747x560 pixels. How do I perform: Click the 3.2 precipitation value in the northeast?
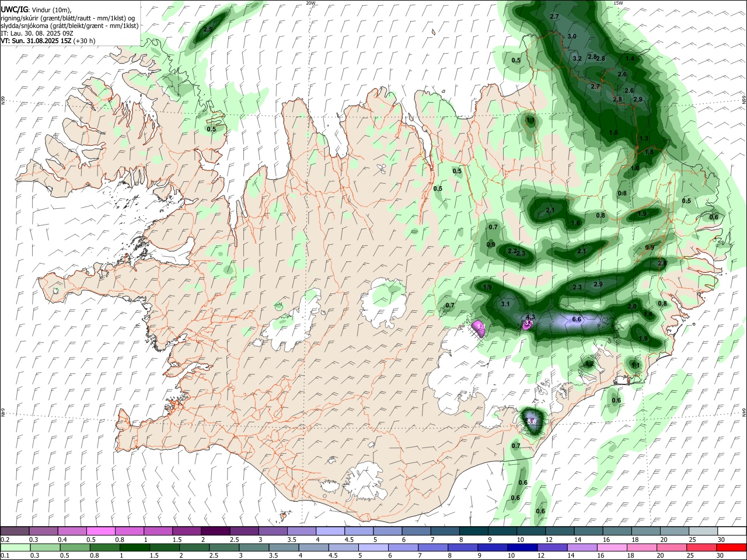pos(577,58)
